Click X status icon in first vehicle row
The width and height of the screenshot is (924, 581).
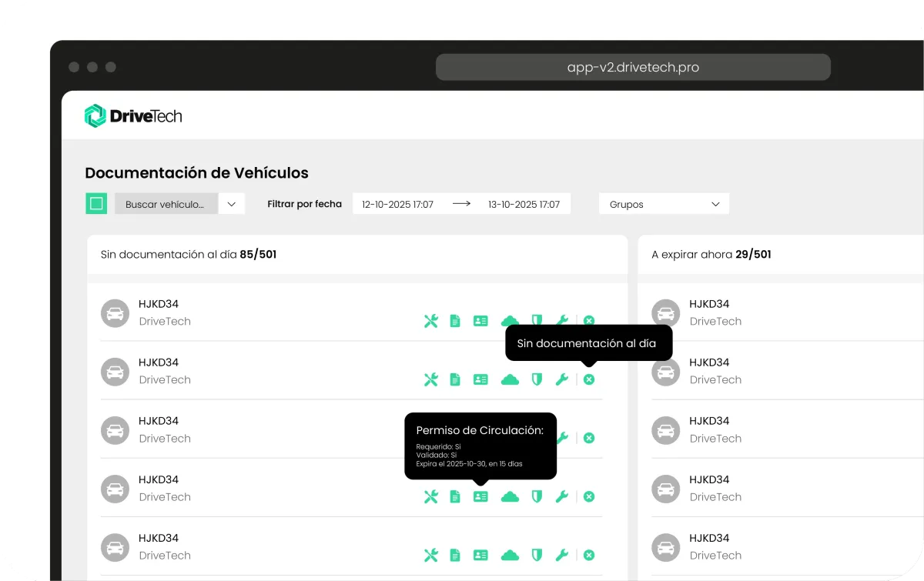tap(589, 321)
